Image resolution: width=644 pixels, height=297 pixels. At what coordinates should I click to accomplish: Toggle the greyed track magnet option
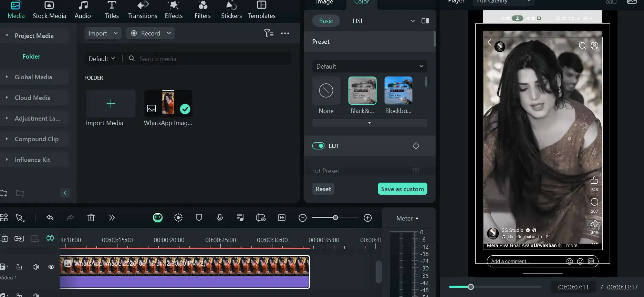(35, 238)
